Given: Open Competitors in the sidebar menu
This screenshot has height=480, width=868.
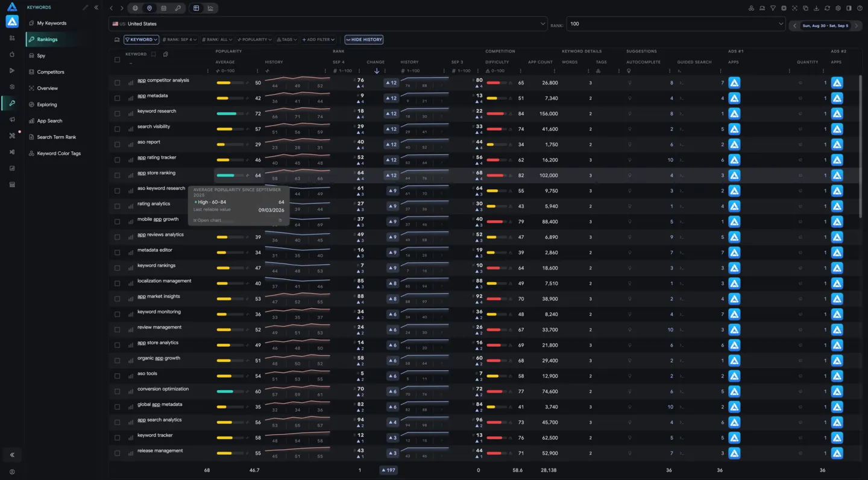Looking at the screenshot, I should point(51,72).
